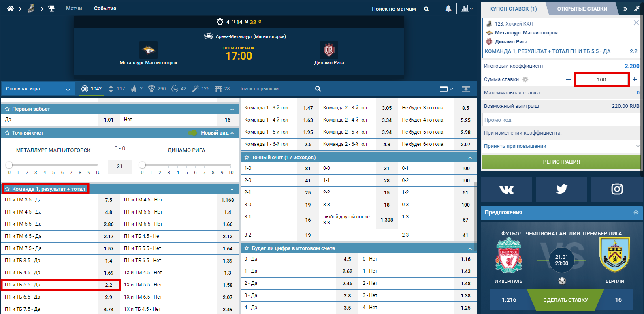Image resolution: width=644 pixels, height=314 pixels.
Task: Click the trophy icon in breadcrumb
Action: pyautogui.click(x=52, y=9)
